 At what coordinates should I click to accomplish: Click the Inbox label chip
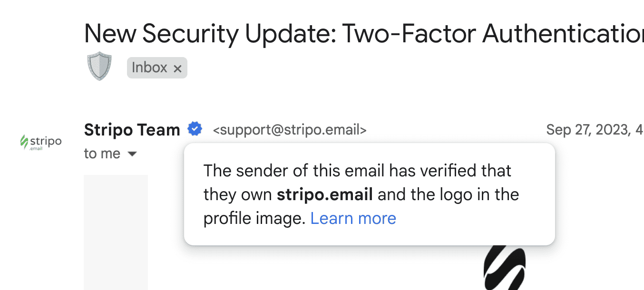click(149, 68)
